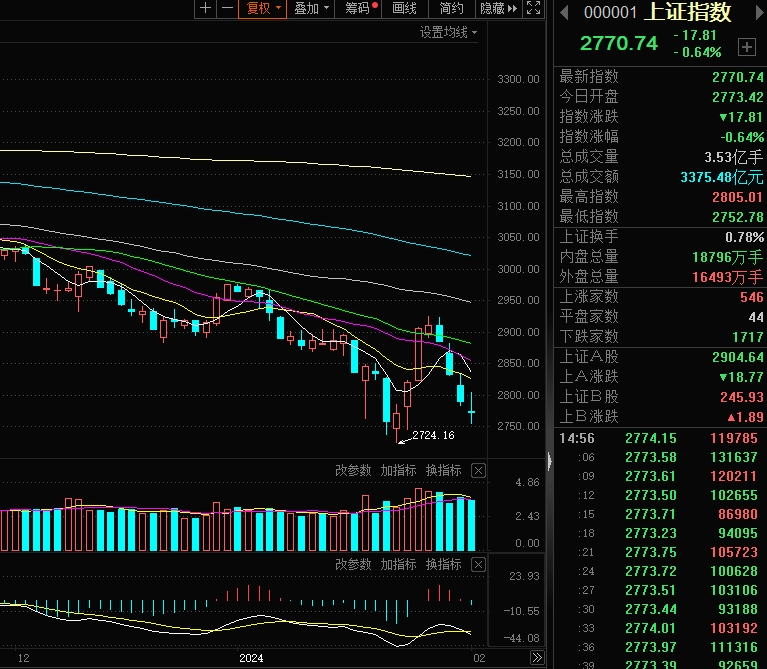Click 改参数 in the volume panel

tap(352, 470)
